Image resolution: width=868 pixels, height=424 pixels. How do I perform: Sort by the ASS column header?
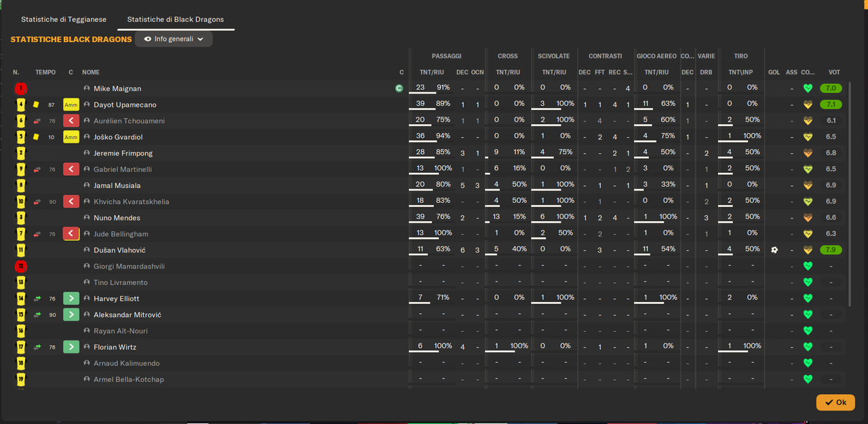coord(791,73)
